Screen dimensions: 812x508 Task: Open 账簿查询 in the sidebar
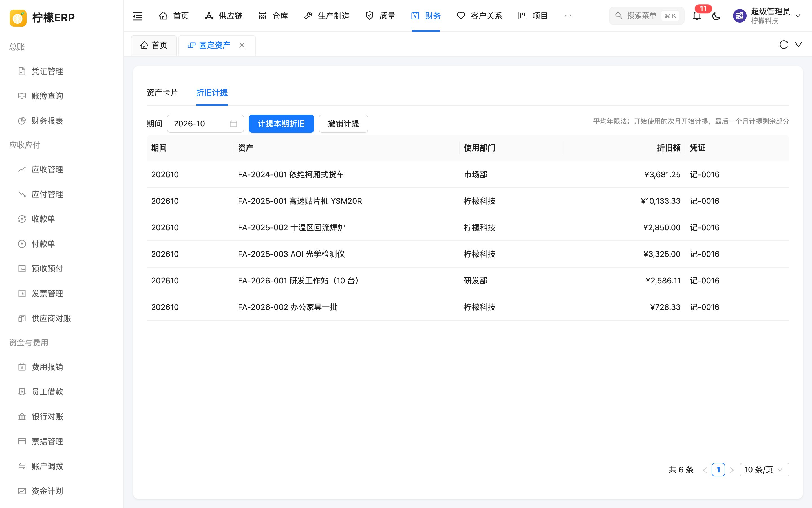click(47, 96)
